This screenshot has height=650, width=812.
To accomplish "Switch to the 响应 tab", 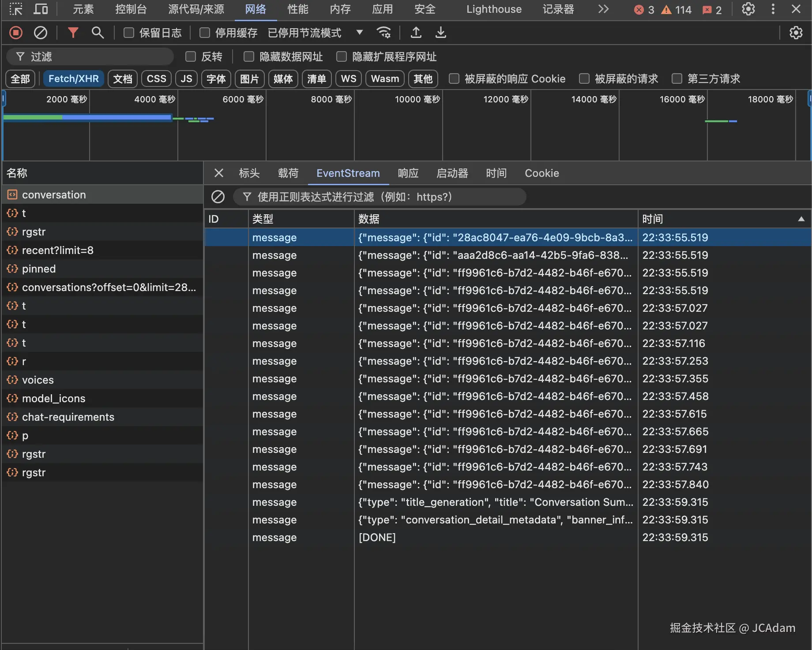I will pyautogui.click(x=408, y=173).
